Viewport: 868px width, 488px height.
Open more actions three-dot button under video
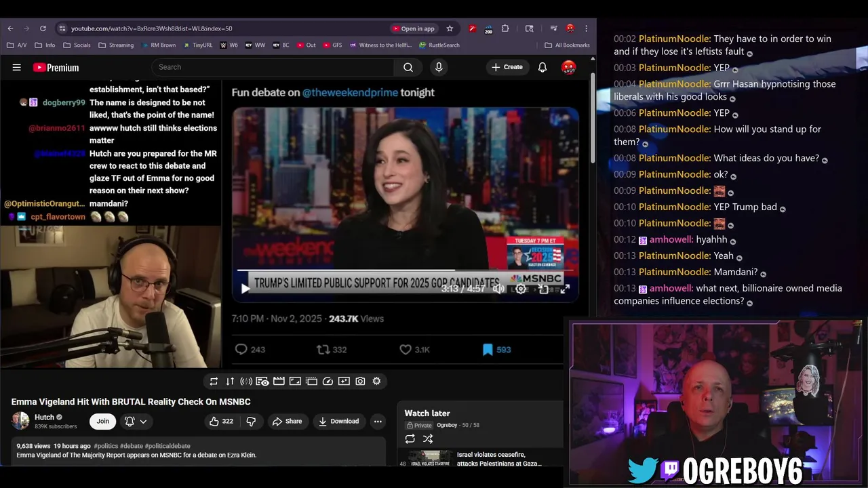(x=378, y=422)
